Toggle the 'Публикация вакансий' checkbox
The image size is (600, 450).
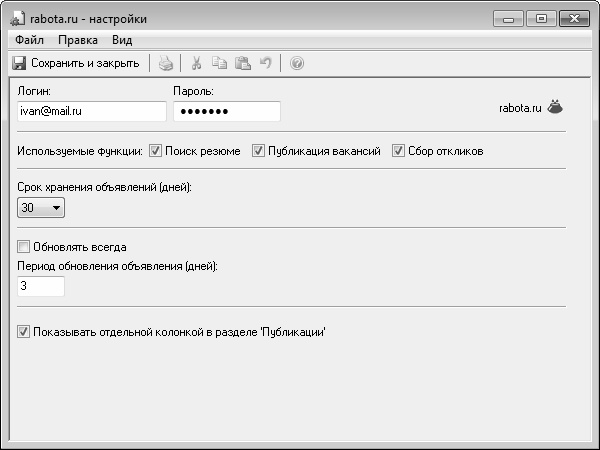point(258,151)
